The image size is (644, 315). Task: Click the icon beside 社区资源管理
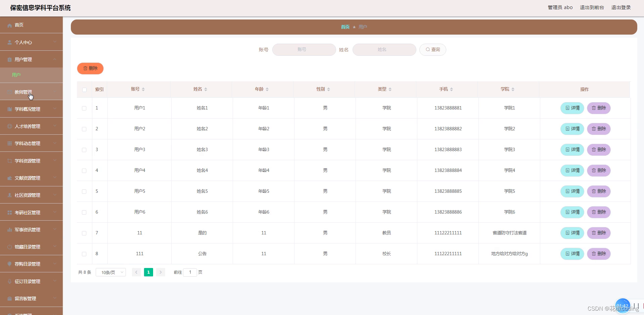tap(9, 195)
